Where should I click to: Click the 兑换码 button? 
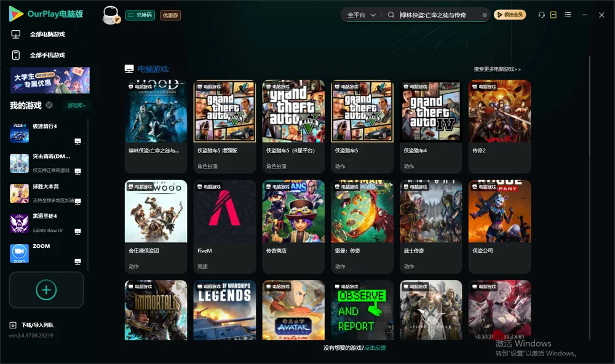pyautogui.click(x=140, y=15)
